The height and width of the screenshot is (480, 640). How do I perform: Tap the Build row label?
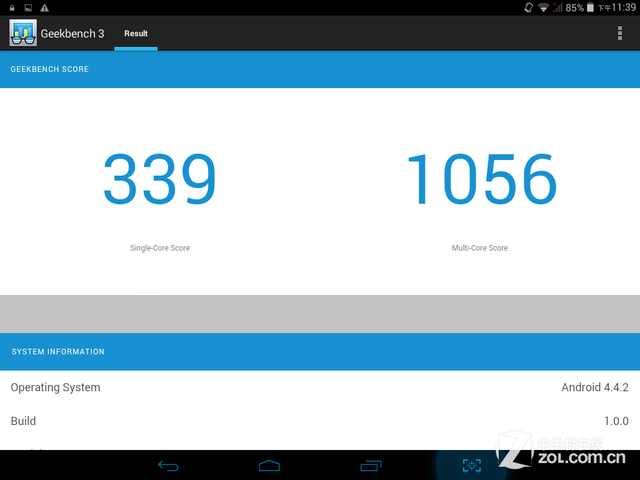click(23, 421)
